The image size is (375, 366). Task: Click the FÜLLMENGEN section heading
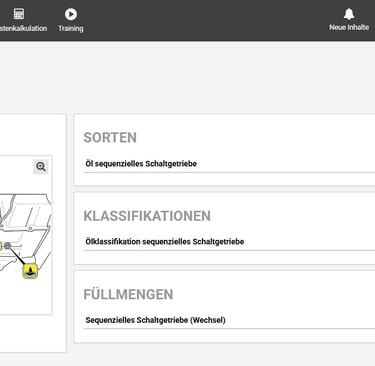128,295
